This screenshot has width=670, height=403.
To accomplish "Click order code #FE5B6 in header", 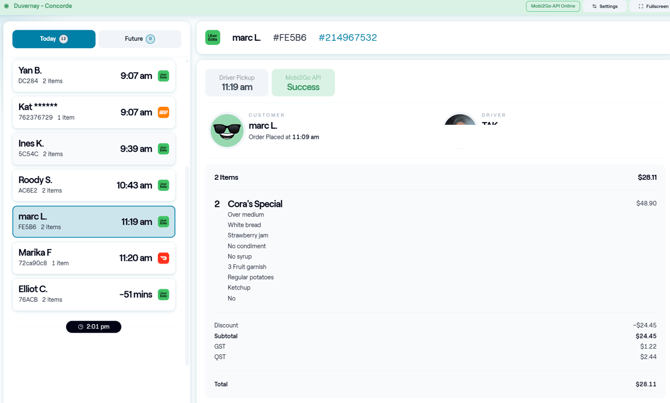I will (x=290, y=38).
